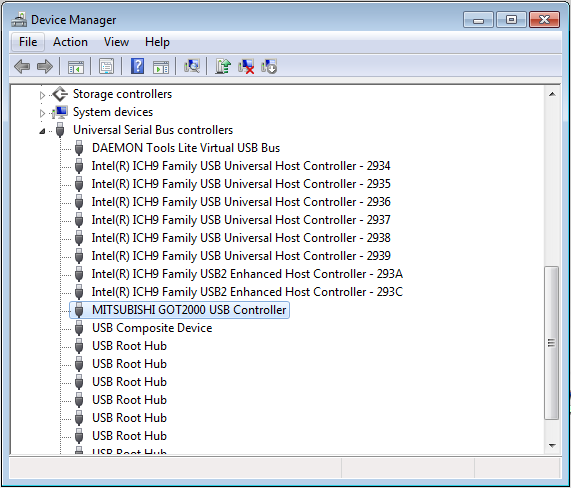This screenshot has width=571, height=488.
Task: Select USB2 Enhanced Host Controller - 293C
Action: point(247,292)
